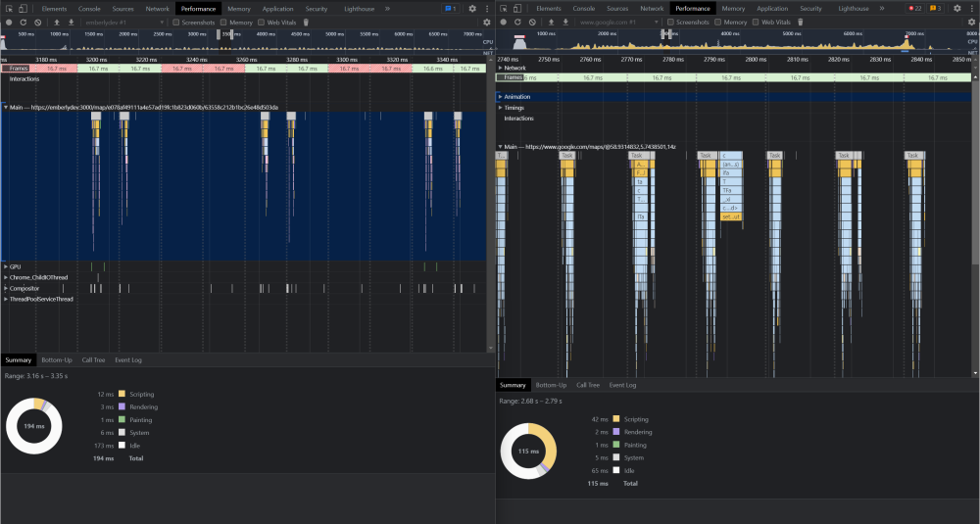Switch to Bottom-Up tab in left panel

(x=57, y=359)
